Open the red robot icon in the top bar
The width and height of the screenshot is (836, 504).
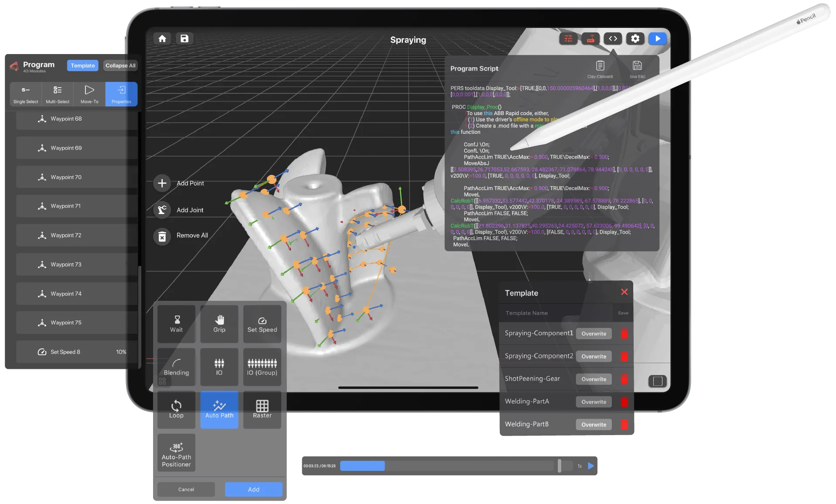590,39
